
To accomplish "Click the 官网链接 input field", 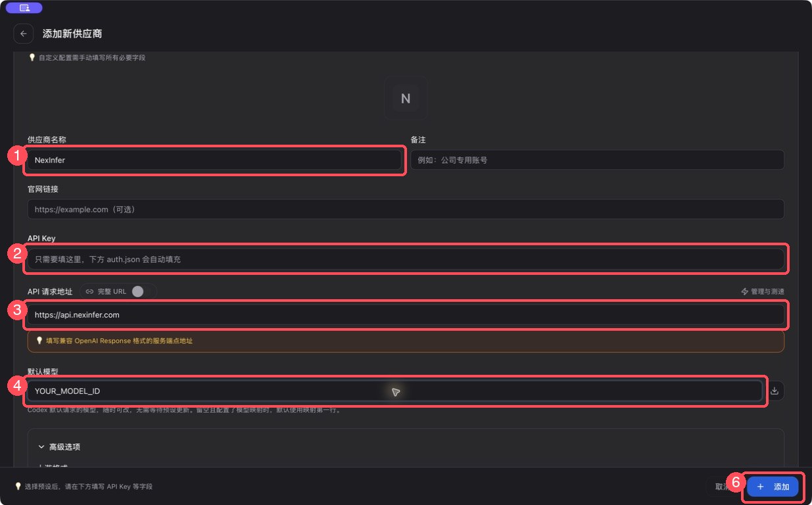I will click(x=406, y=209).
